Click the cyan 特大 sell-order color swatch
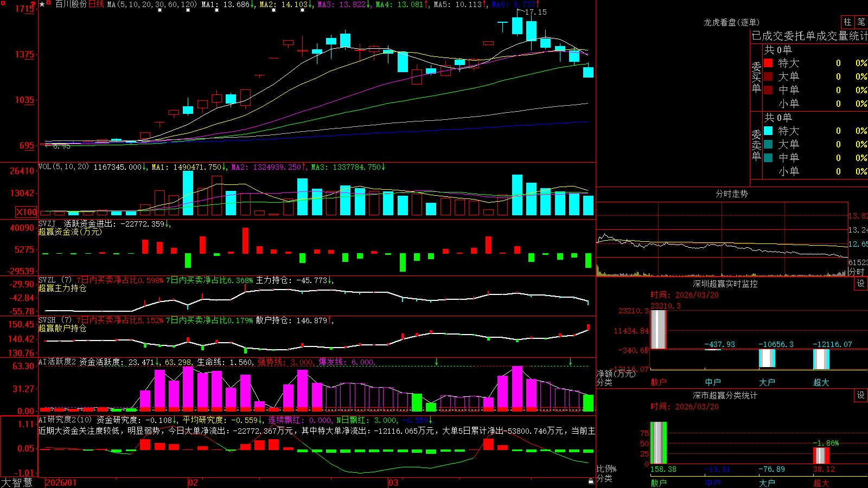This screenshot has height=488, width=868. (x=768, y=131)
